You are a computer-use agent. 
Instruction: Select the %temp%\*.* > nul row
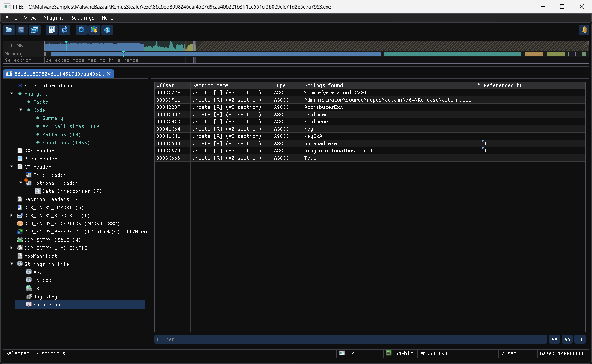(369, 93)
